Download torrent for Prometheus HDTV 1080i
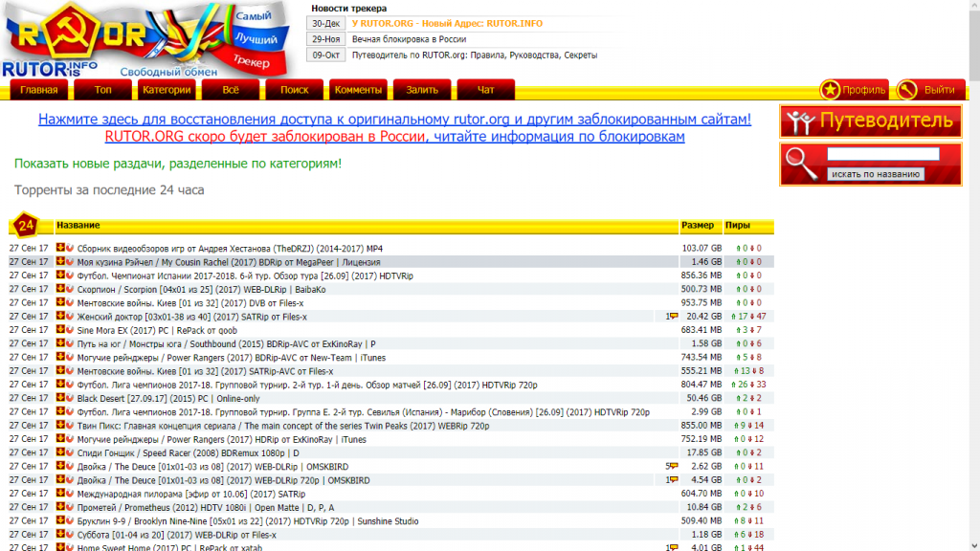The image size is (980, 551). (x=60, y=507)
